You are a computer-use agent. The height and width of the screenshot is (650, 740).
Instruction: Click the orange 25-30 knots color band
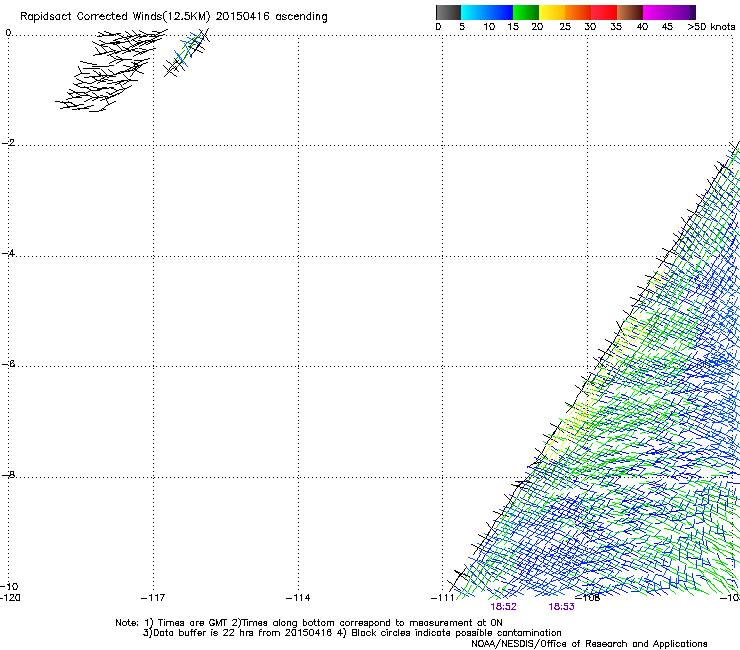pyautogui.click(x=578, y=12)
